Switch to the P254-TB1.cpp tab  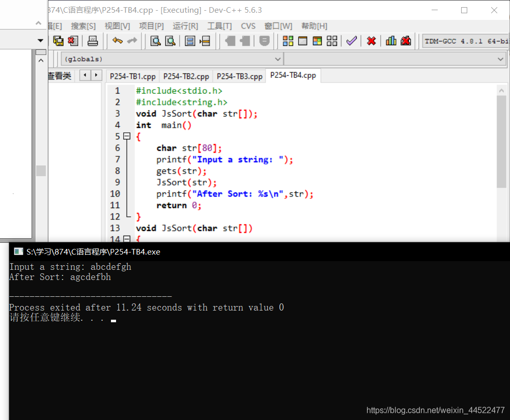133,76
